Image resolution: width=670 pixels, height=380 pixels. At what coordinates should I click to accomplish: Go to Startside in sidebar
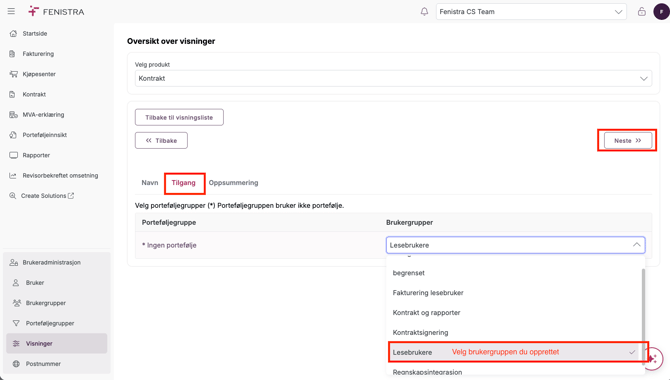tap(35, 33)
